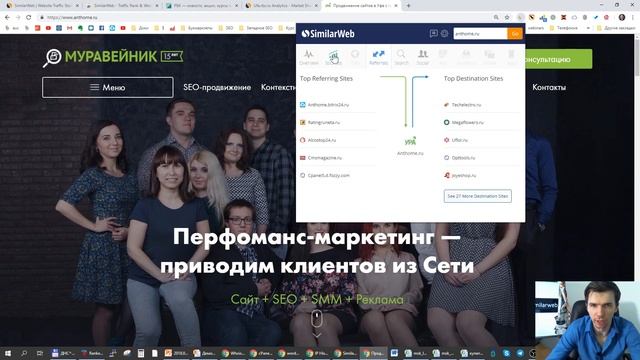Open destination site Megaflowers.ru
This screenshot has width=640, height=360.
click(x=467, y=122)
